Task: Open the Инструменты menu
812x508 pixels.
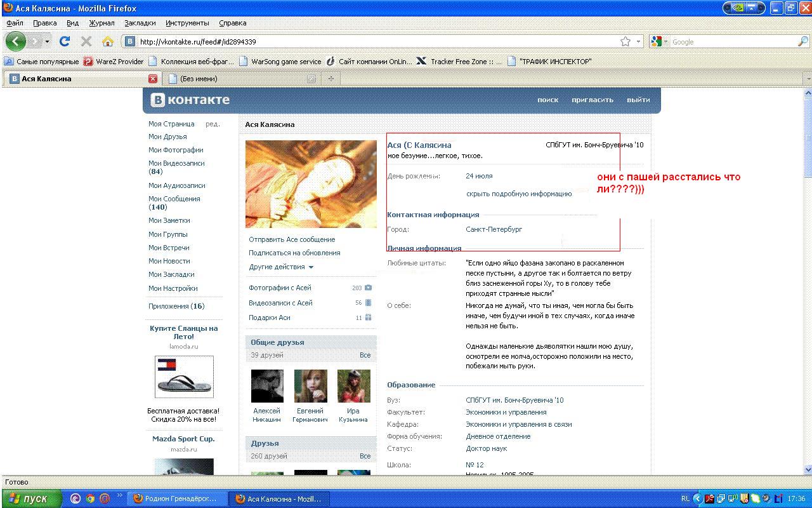Action: [187, 23]
